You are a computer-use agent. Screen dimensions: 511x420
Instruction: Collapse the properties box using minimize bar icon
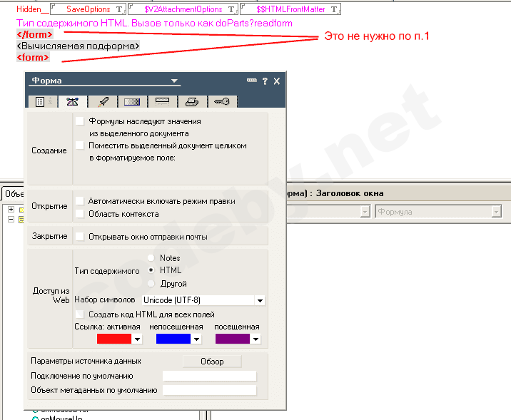252,80
